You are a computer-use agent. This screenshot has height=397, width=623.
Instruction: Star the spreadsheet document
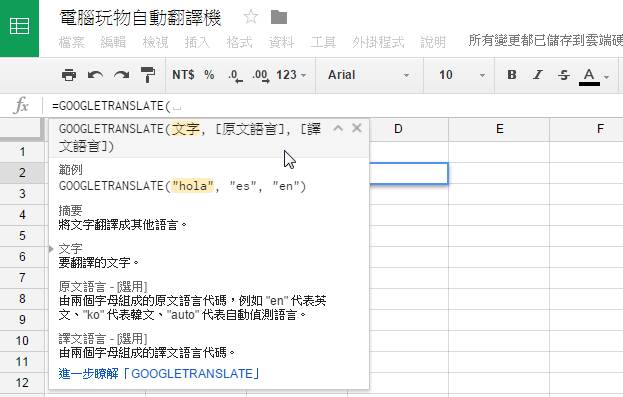(x=251, y=17)
